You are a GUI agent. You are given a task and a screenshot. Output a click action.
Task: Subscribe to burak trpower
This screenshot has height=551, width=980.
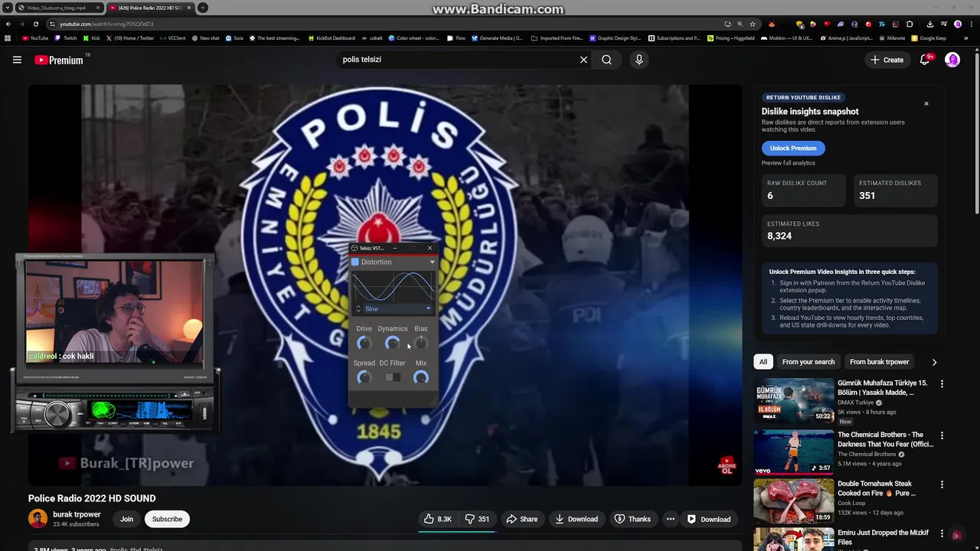(x=167, y=519)
